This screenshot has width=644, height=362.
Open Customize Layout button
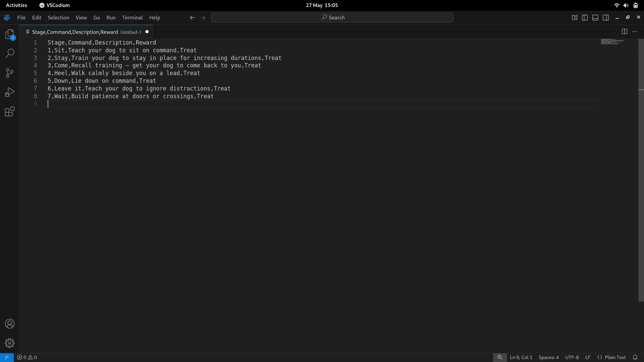click(575, 17)
